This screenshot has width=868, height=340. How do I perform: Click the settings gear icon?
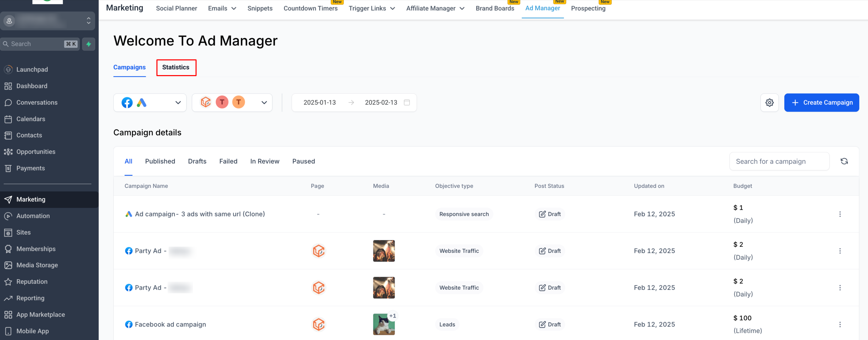point(769,102)
